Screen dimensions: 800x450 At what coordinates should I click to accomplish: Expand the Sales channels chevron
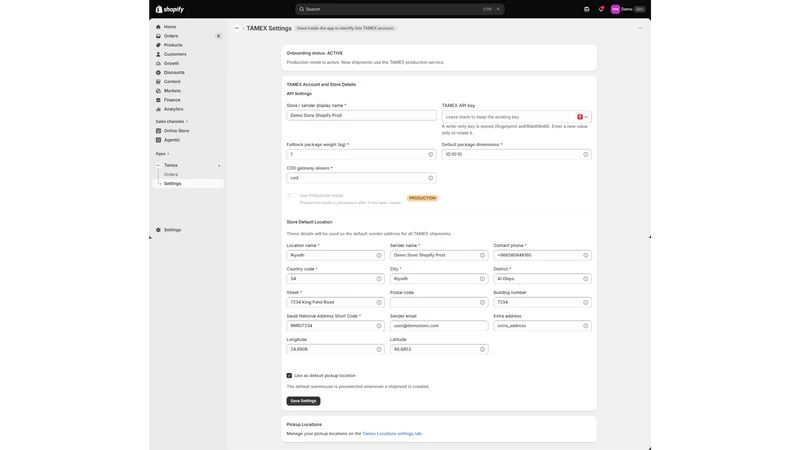pyautogui.click(x=187, y=121)
